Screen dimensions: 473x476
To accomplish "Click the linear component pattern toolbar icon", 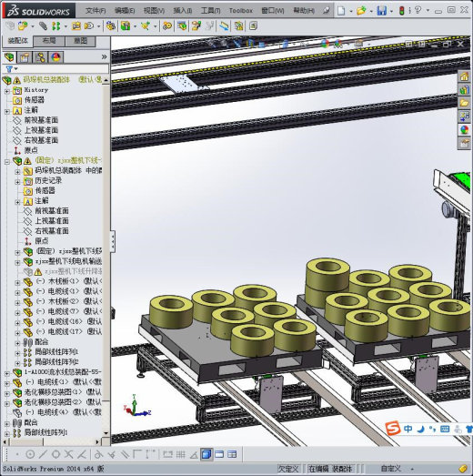I will pyautogui.click(x=55, y=26).
